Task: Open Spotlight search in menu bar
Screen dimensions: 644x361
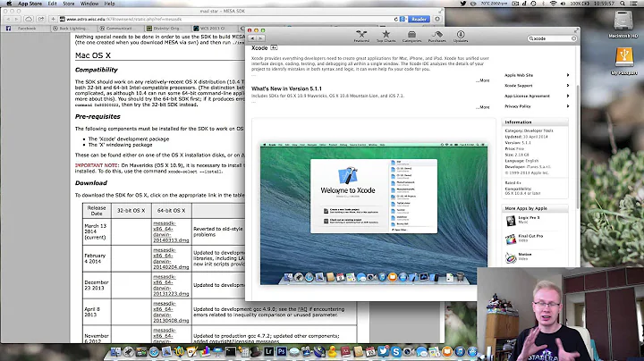Action: 623,4
